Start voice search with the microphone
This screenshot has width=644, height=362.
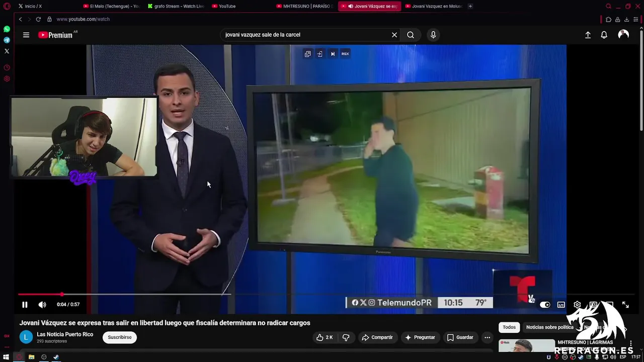pyautogui.click(x=433, y=35)
